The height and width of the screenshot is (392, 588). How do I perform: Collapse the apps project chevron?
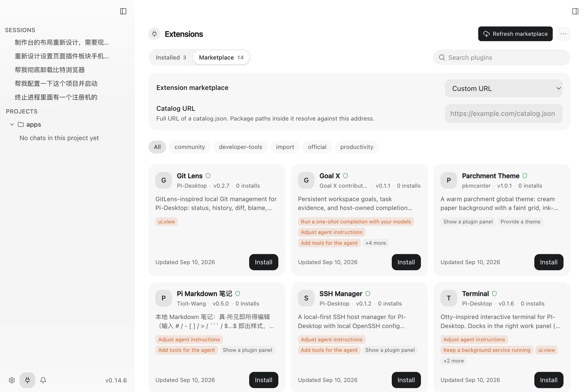(12, 125)
